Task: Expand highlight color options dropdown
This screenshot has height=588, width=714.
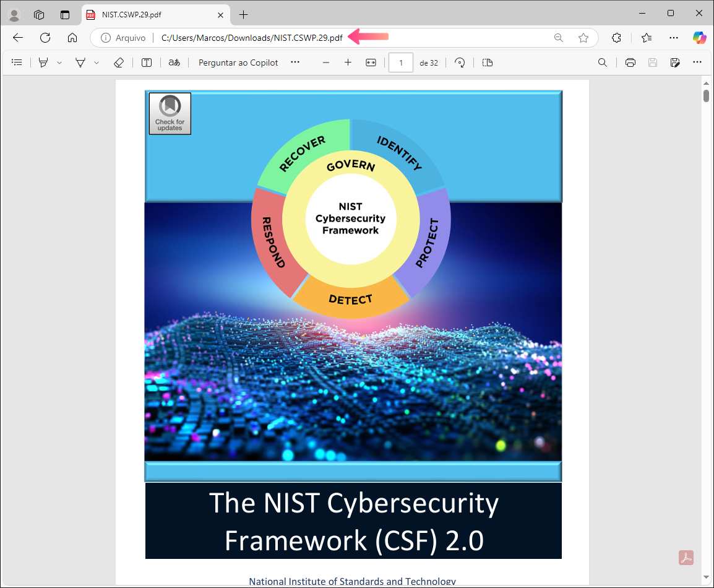Action: 59,63
